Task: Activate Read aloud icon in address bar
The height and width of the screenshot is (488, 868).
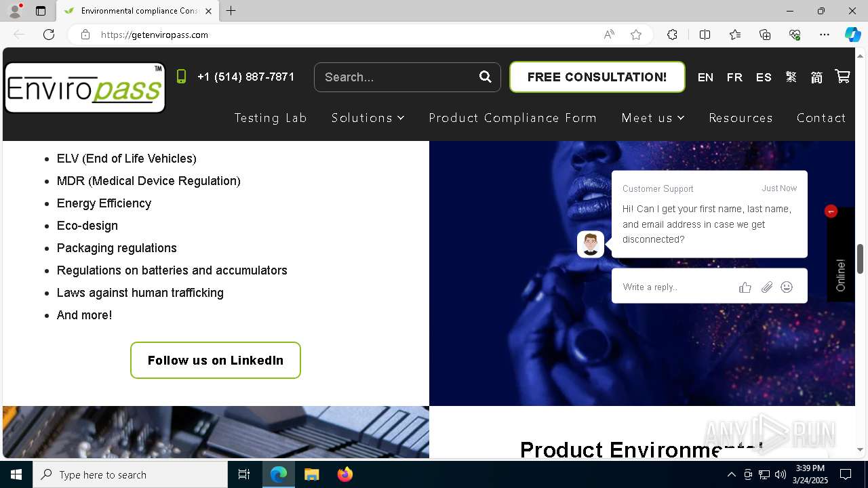Action: pos(609,35)
